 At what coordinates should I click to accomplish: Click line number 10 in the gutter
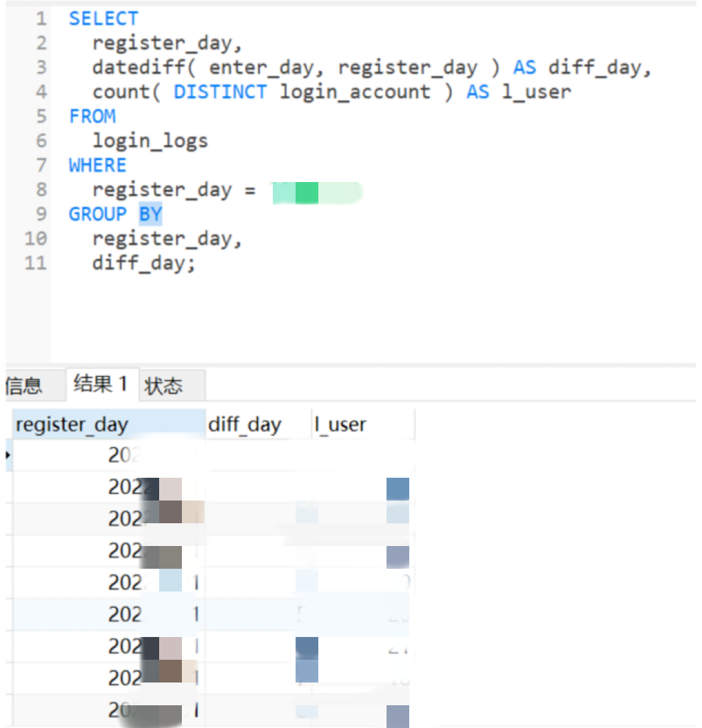tap(36, 239)
